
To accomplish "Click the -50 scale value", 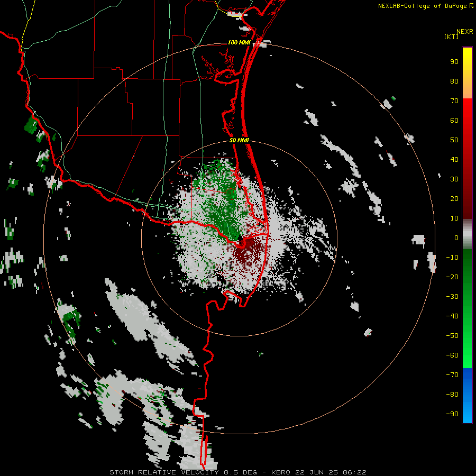I will point(452,336).
